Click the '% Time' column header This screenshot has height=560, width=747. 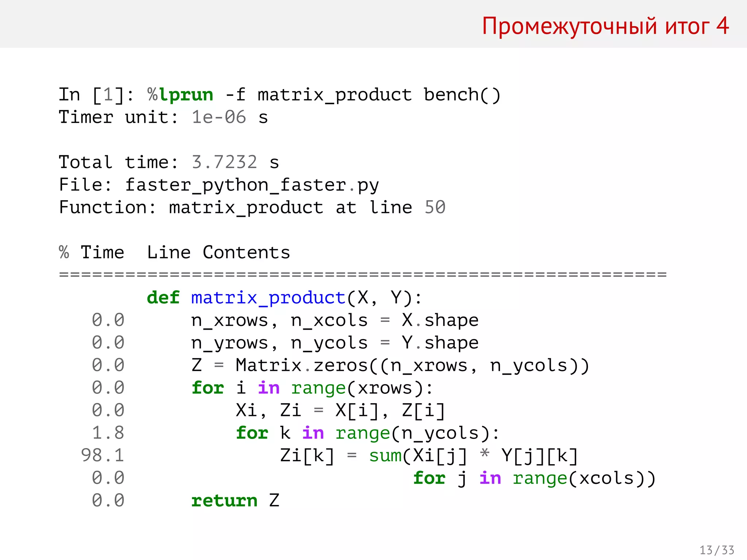pyautogui.click(x=92, y=252)
